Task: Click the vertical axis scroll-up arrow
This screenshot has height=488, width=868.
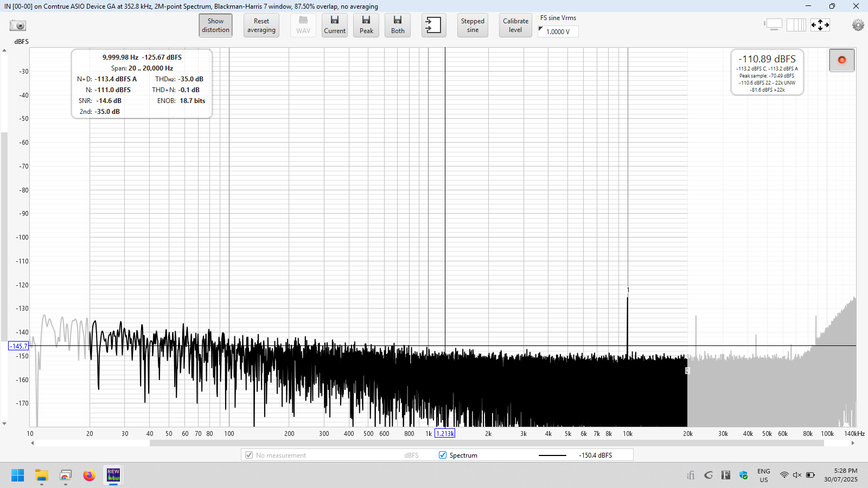Action: pyautogui.click(x=4, y=51)
